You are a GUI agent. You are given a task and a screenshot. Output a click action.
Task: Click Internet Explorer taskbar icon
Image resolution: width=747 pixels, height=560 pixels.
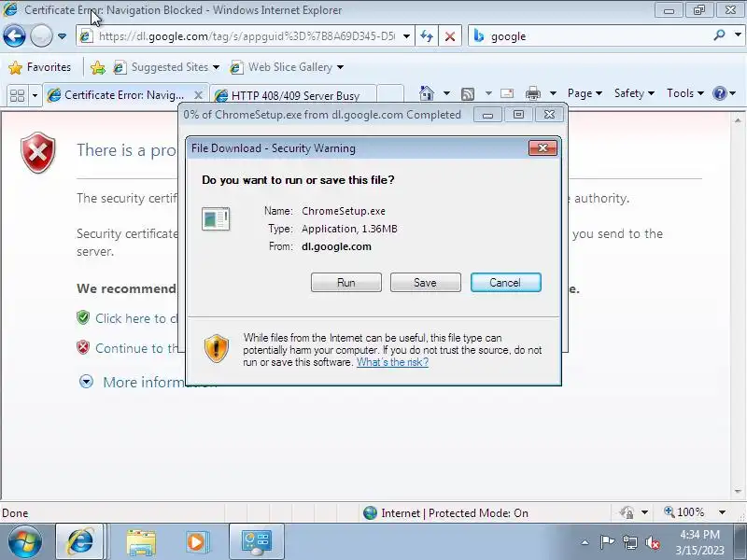80,542
